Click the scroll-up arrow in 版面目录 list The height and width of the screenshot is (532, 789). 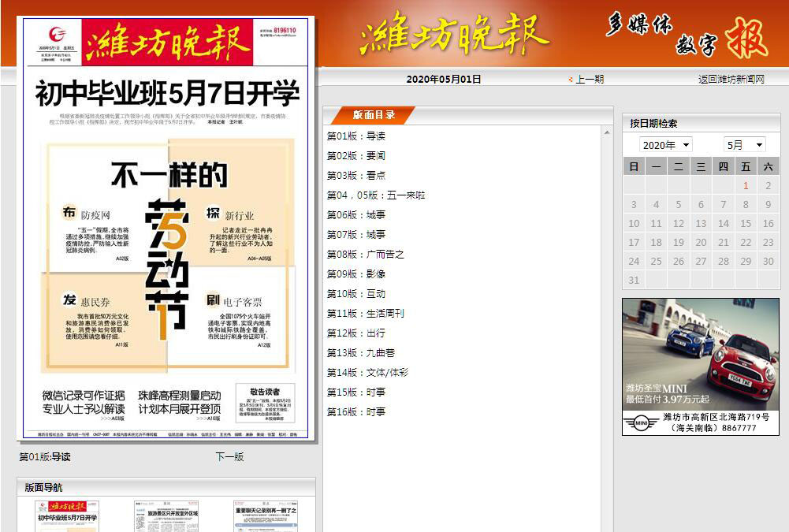click(607, 132)
